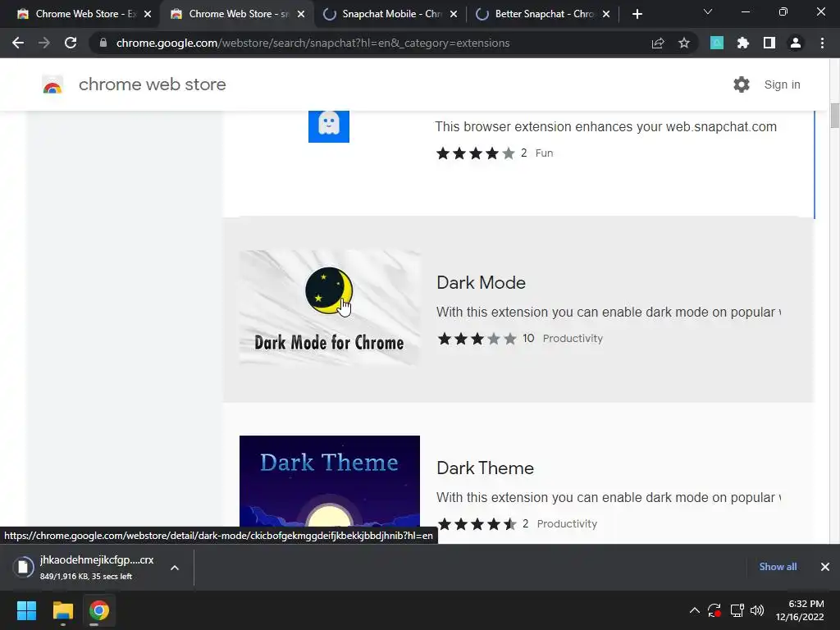Screen dimensions: 840x630
Task: Select Productivity label under Dark Mode
Action: tap(573, 339)
